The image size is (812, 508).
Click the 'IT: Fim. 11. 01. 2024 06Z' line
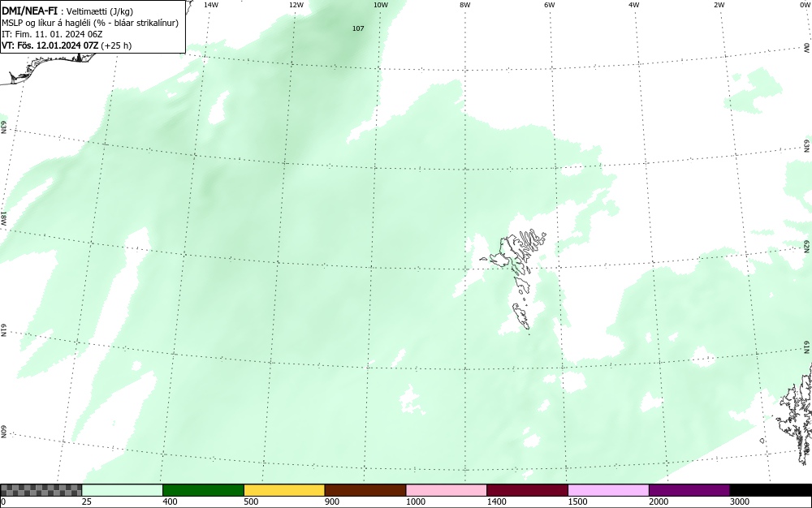(x=52, y=34)
